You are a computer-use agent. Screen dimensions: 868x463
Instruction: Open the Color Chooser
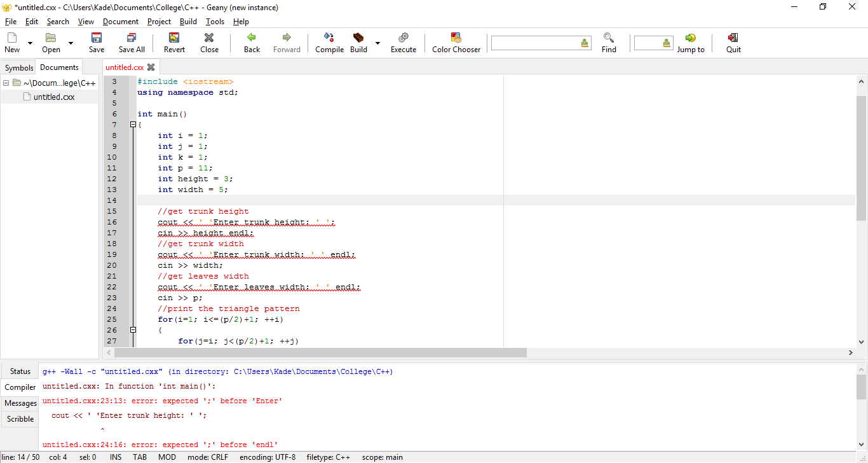(x=456, y=43)
